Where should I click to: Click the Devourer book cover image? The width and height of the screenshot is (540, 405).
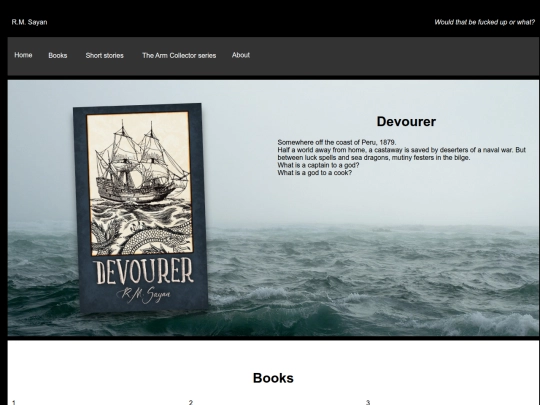click(141, 208)
